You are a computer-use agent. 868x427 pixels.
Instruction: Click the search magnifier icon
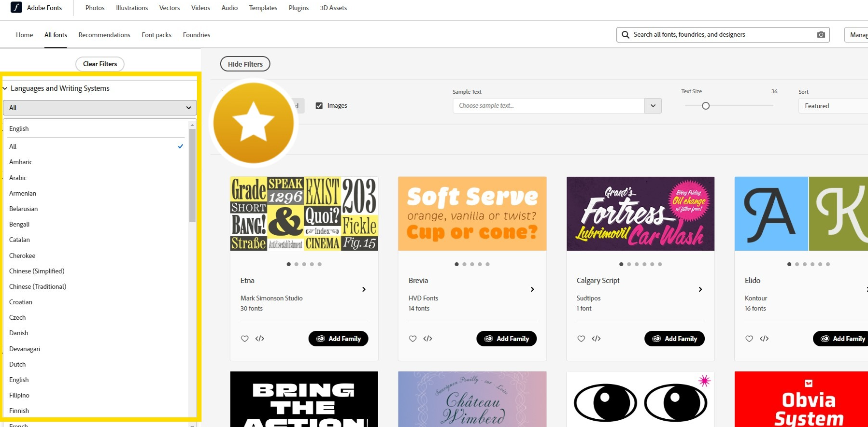click(626, 35)
